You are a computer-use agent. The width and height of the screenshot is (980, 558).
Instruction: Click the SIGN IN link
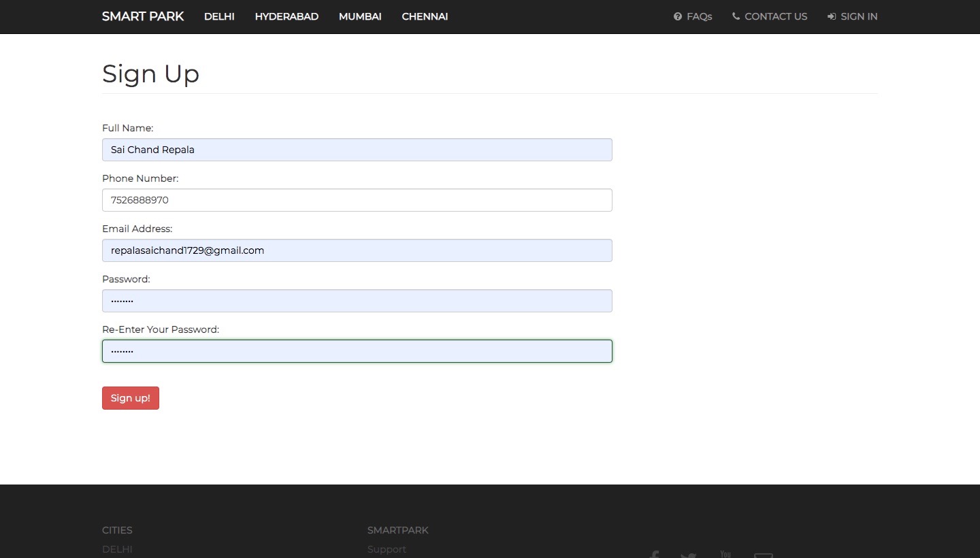click(858, 16)
